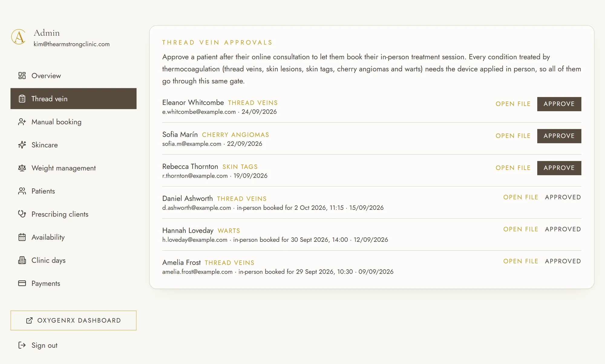The image size is (605, 364).
Task: Click the Manual booking person-plus icon
Action: tap(22, 122)
